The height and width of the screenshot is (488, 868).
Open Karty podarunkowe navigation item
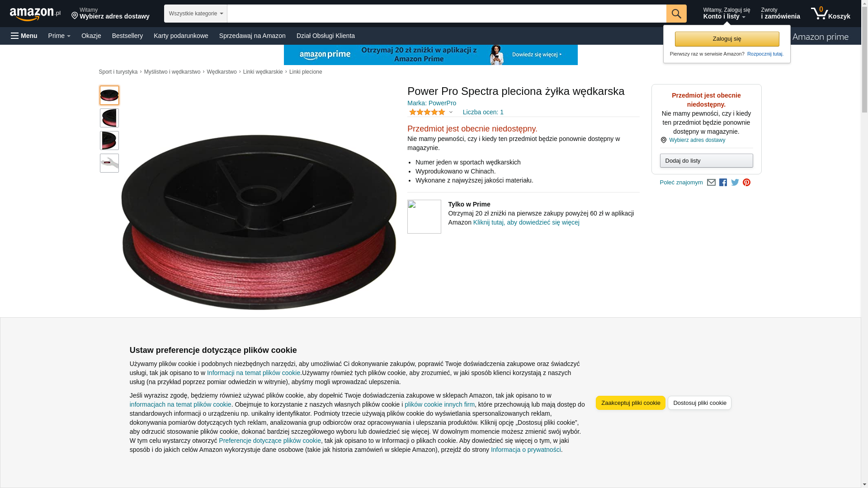[181, 36]
